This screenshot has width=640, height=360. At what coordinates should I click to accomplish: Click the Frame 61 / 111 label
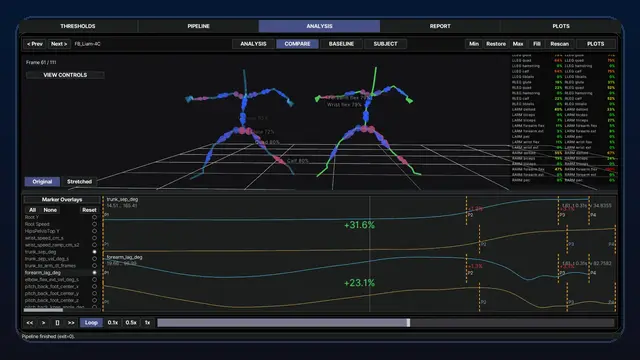[41, 62]
